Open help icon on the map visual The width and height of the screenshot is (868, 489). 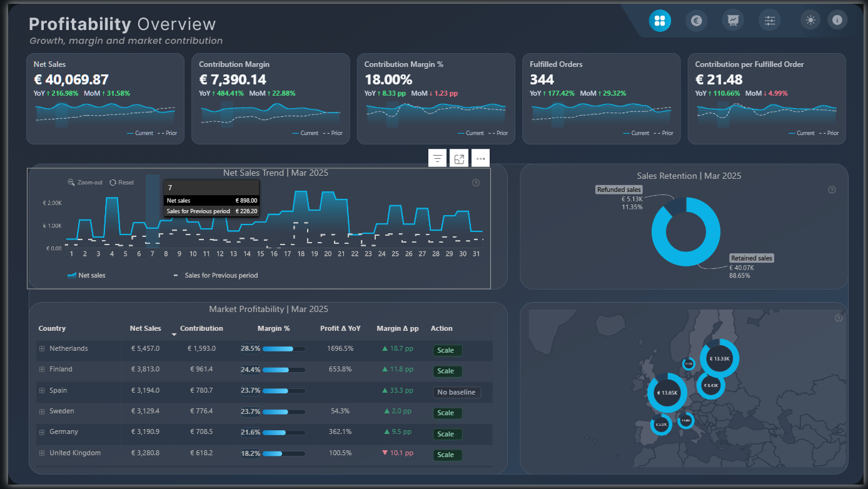(839, 318)
